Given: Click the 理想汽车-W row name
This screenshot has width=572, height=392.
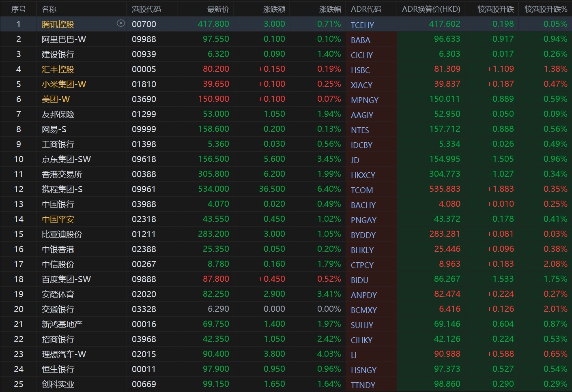Looking at the screenshot, I should 64,354.
